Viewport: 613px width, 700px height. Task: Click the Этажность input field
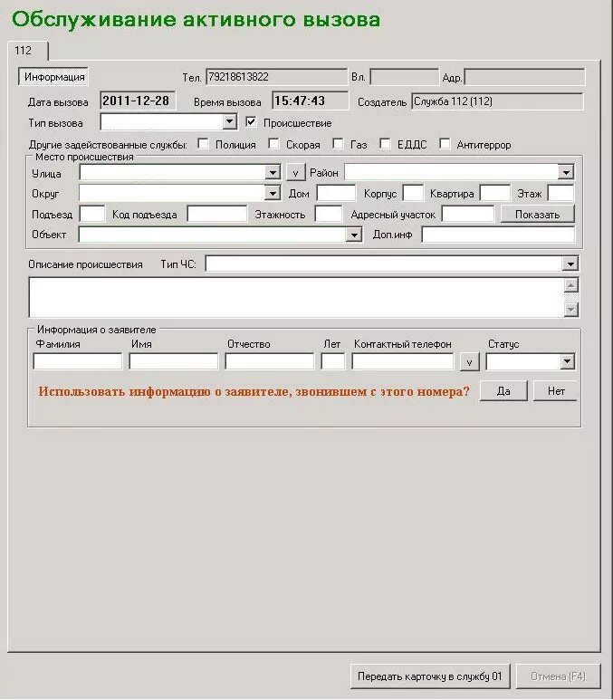click(328, 214)
